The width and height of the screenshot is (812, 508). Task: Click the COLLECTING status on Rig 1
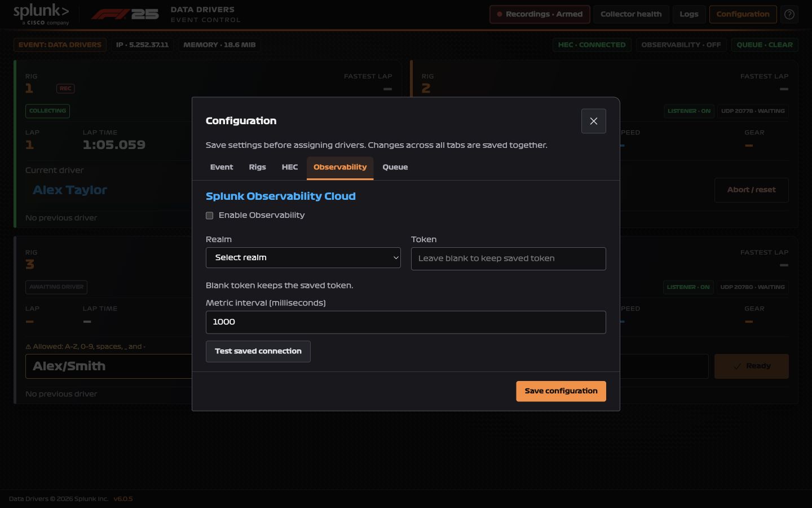click(x=47, y=111)
